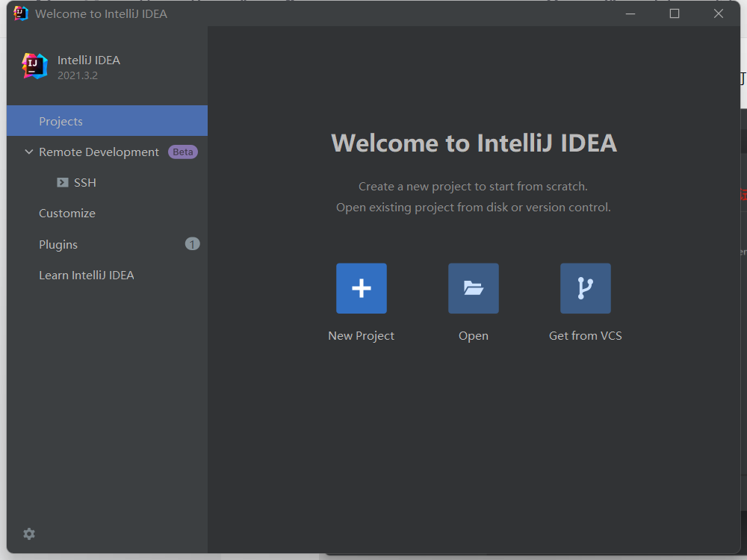The height and width of the screenshot is (560, 747).
Task: Click the Get from VCS branch icon
Action: click(585, 288)
